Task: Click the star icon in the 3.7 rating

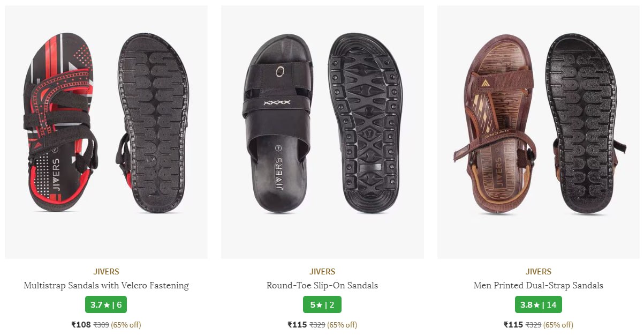Action: point(107,305)
